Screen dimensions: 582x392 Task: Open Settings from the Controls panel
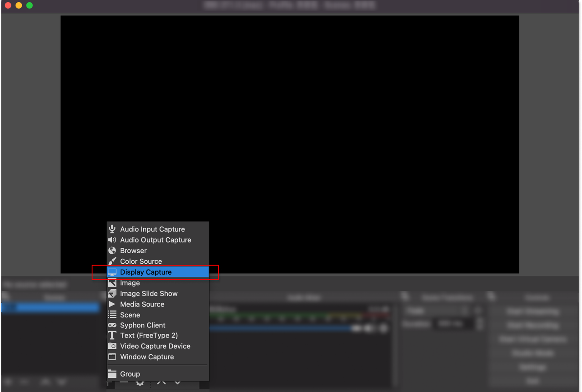[x=532, y=367]
